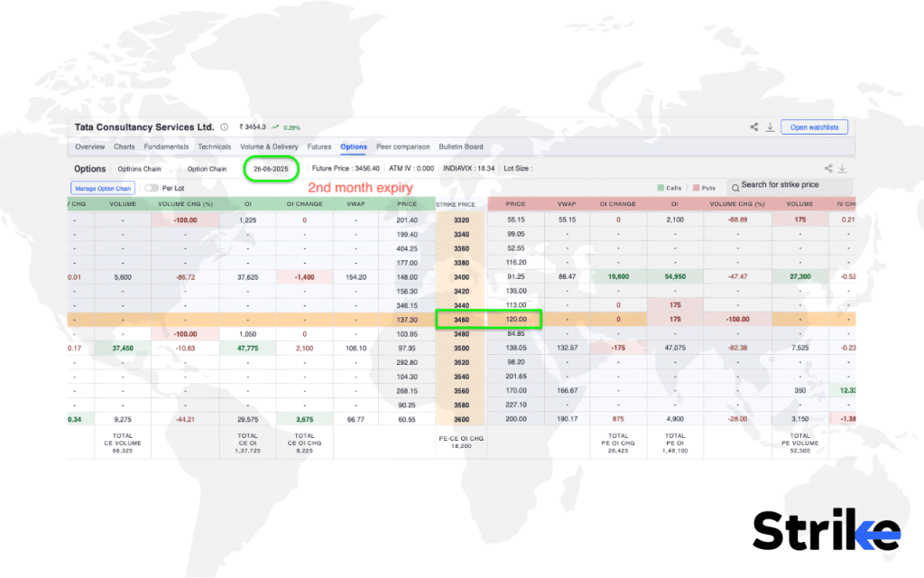The image size is (924, 578).
Task: Click strike price 3360
Action: coord(461,248)
